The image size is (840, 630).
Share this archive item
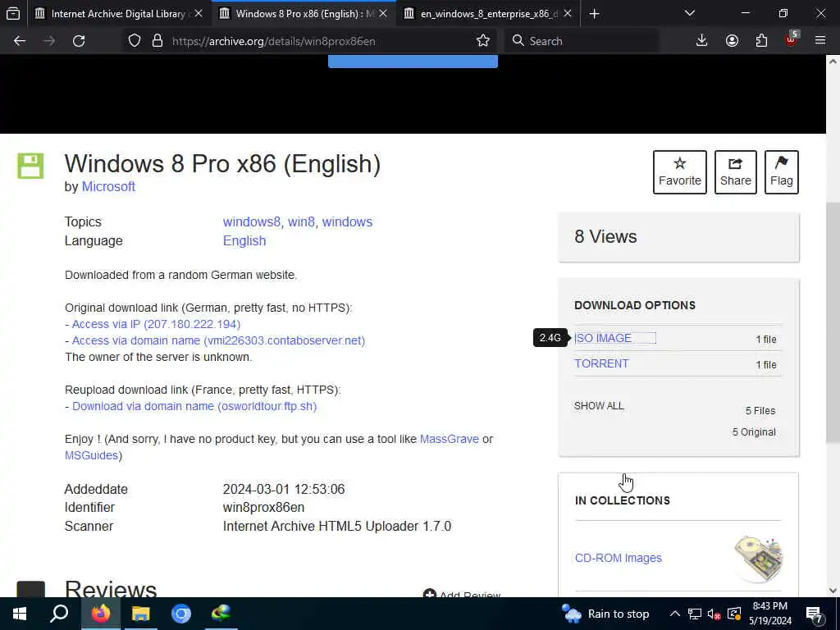(736, 172)
